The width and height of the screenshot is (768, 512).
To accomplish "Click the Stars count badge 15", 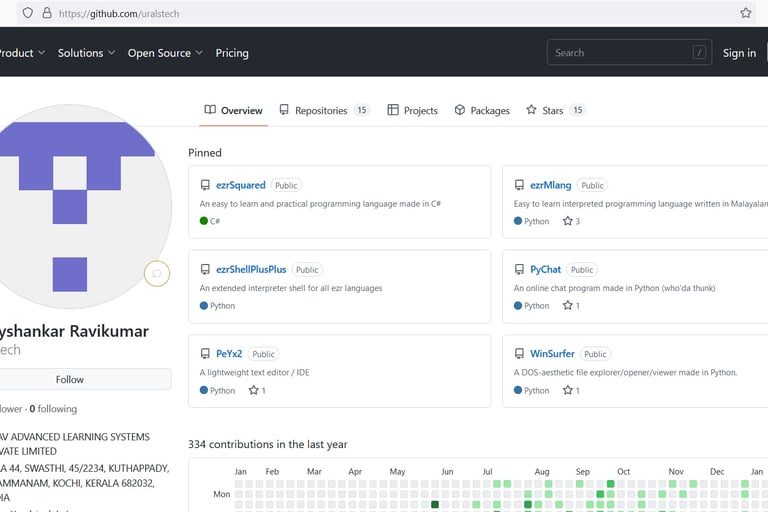I will pos(578,110).
